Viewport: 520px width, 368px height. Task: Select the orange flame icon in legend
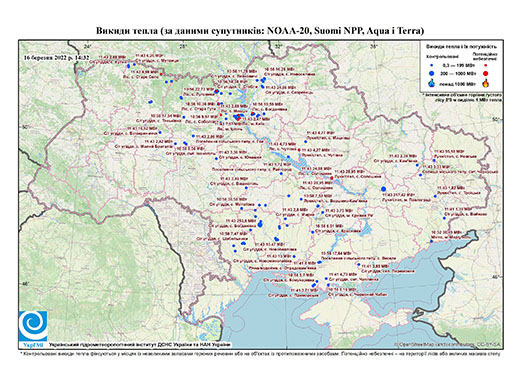coord(486,83)
